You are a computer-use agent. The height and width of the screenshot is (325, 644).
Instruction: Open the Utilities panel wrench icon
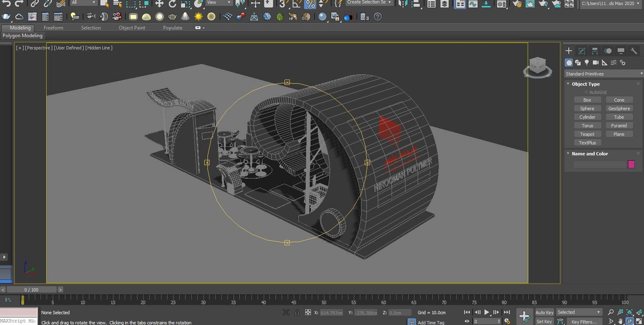[x=634, y=51]
